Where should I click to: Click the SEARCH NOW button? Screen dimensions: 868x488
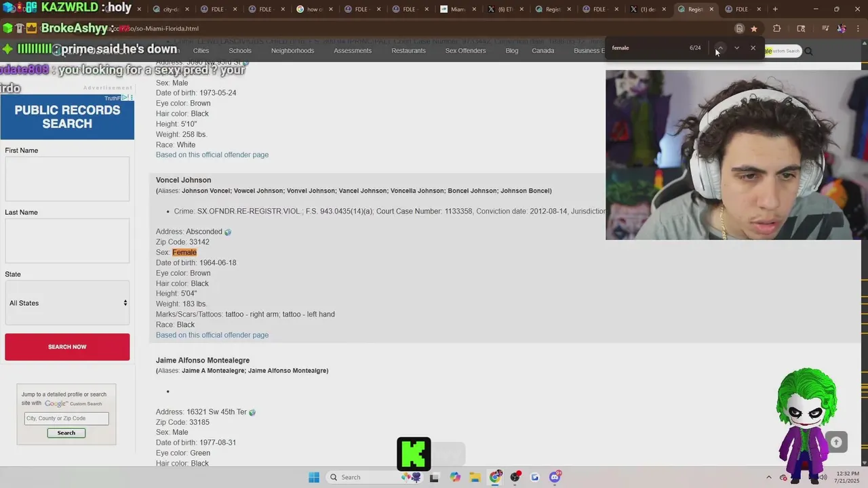tap(67, 347)
